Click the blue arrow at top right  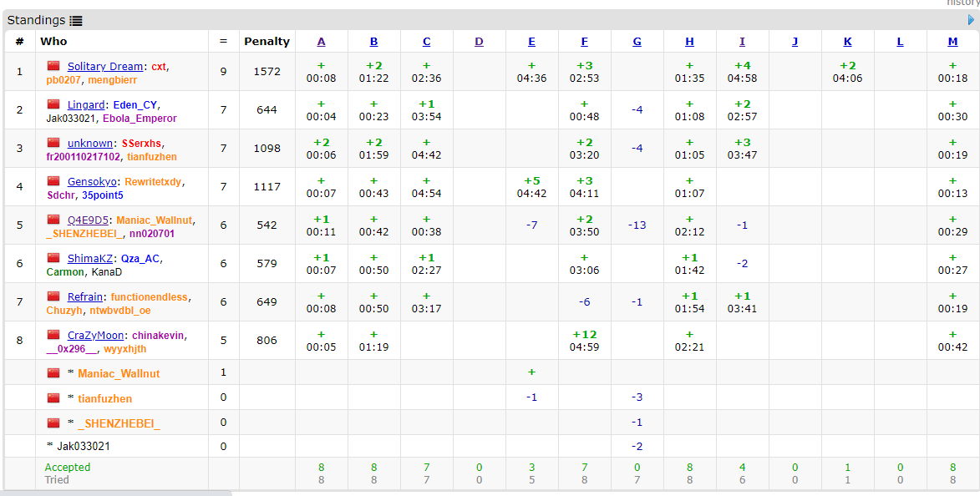coord(972,20)
